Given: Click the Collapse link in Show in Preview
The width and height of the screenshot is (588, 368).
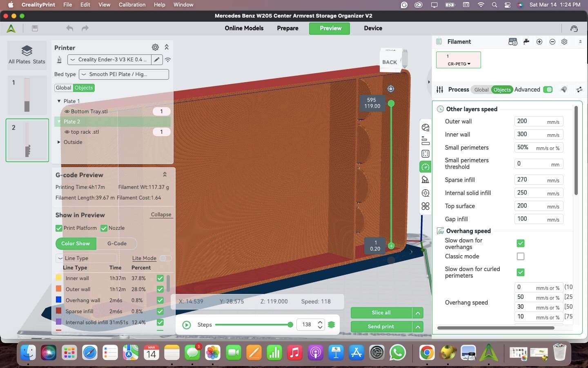Looking at the screenshot, I should [161, 215].
